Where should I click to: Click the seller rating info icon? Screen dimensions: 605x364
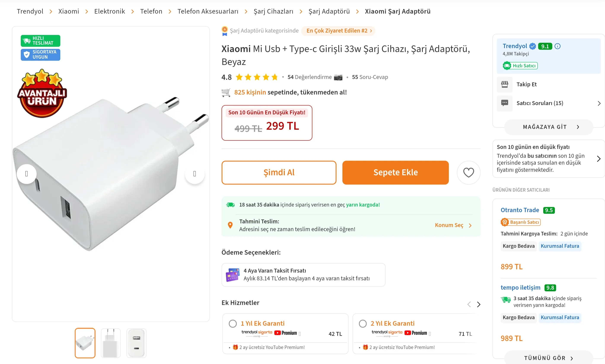tap(557, 46)
